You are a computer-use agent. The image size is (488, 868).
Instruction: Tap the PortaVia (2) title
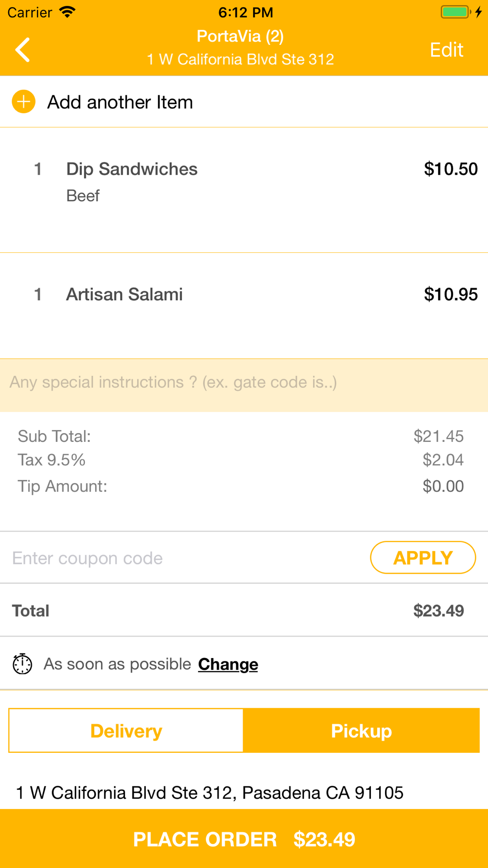[x=240, y=36]
